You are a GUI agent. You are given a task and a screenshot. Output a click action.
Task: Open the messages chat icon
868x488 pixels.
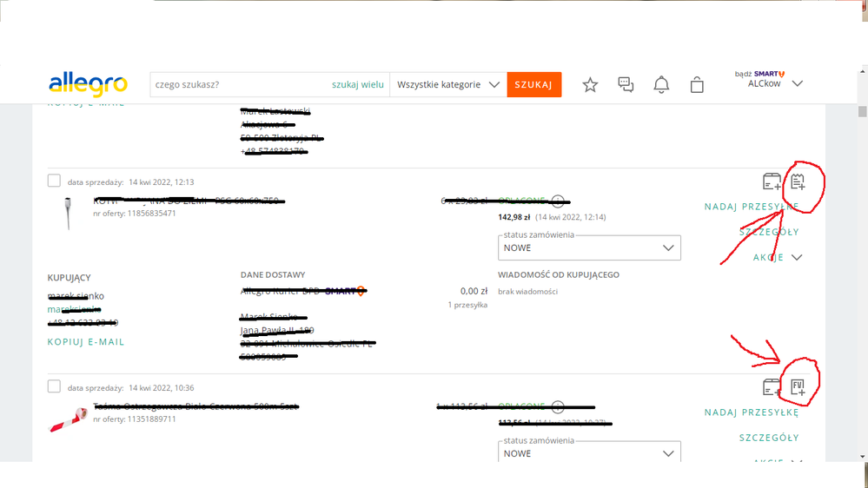(626, 84)
